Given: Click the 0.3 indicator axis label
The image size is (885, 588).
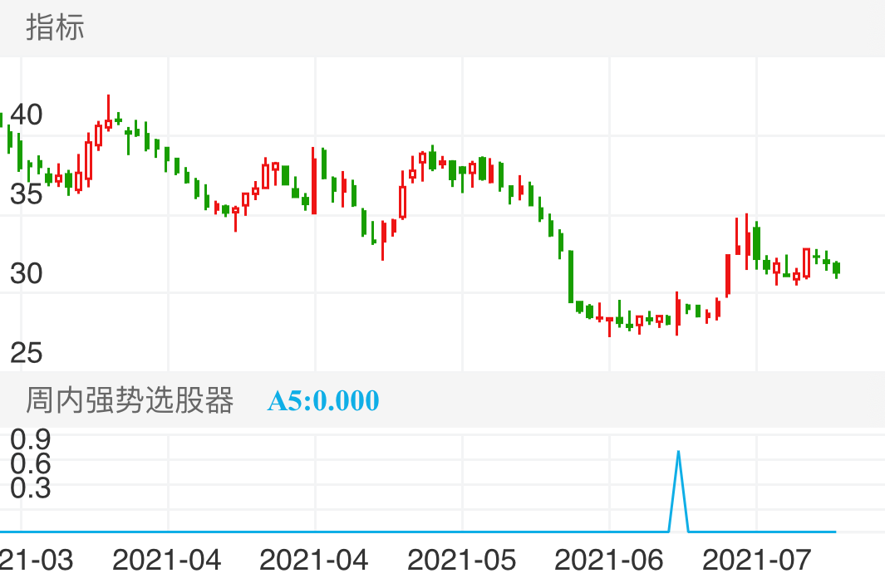Looking at the screenshot, I should [31, 488].
